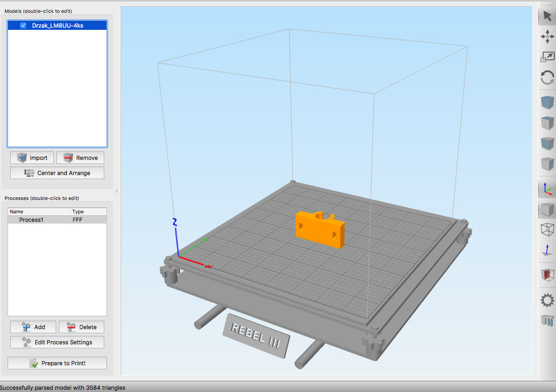Pick the rotate models tool
Screen dimensions: 556x392
pos(547,78)
